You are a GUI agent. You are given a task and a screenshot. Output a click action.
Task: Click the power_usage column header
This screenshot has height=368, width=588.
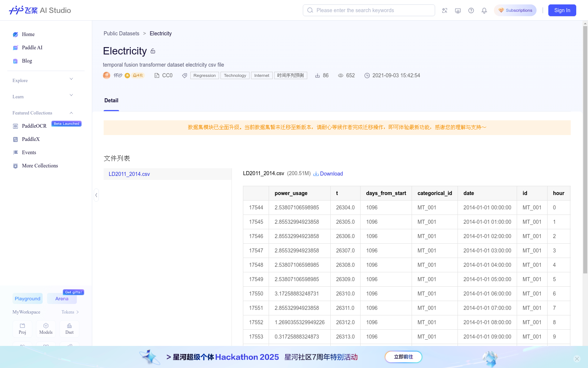pos(300,193)
